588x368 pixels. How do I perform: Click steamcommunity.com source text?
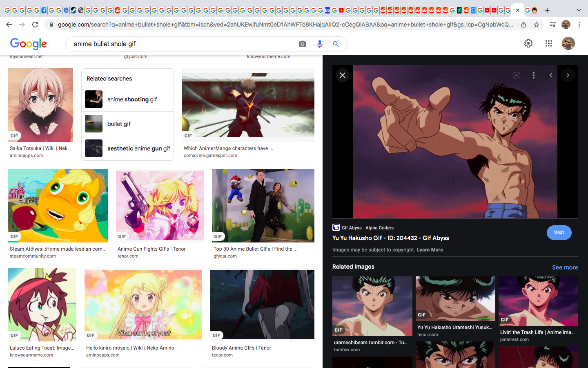click(33, 256)
